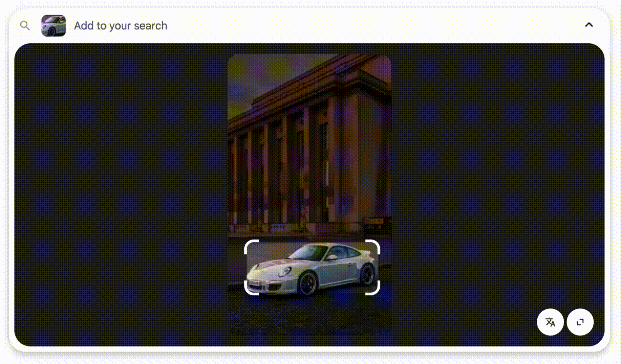The height and width of the screenshot is (364, 621).
Task: Select the translate icon on the image
Action: (550, 322)
